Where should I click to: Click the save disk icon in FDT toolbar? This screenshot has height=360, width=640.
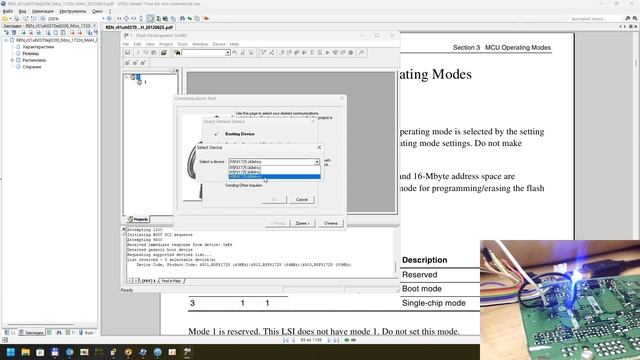127,53
